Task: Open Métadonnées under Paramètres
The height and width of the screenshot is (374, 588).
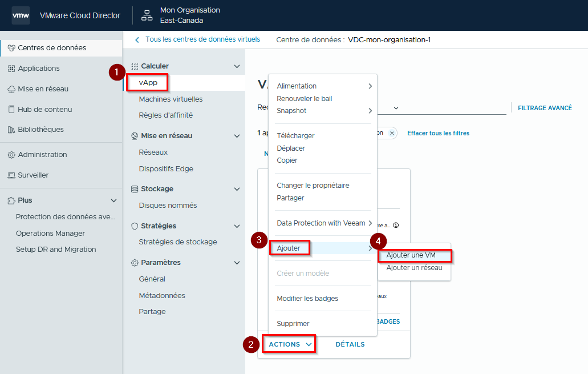Action: (x=162, y=296)
